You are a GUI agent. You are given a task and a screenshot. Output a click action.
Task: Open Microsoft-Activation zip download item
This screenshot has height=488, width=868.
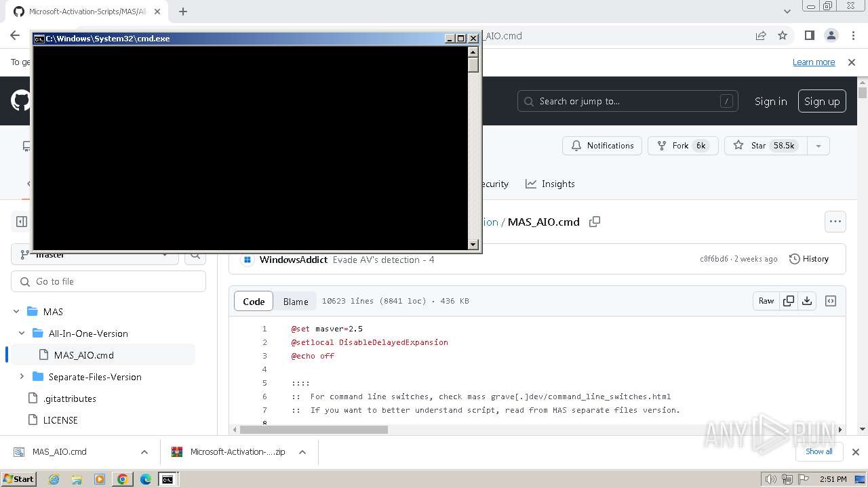pos(237,452)
